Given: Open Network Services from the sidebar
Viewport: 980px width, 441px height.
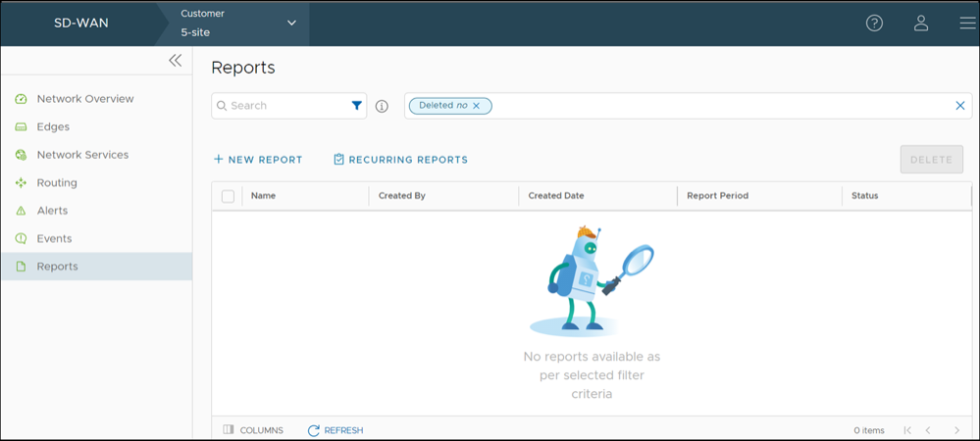Looking at the screenshot, I should pos(82,155).
